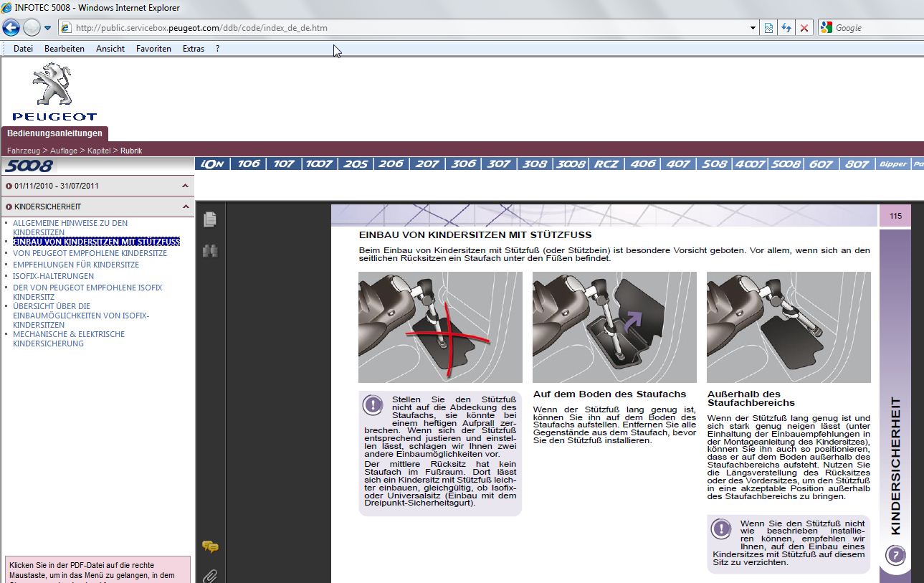Open the PDF page thumbnails panel icon
This screenshot has height=583, width=924.
(209, 219)
